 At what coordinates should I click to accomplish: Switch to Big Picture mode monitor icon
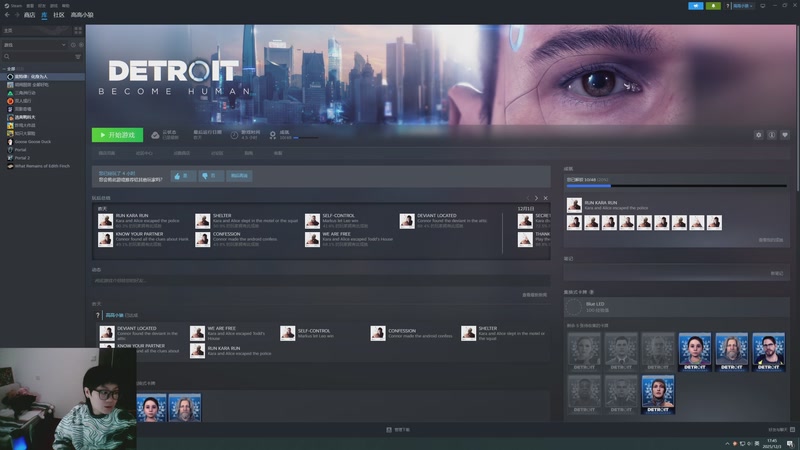pyautogui.click(x=763, y=6)
